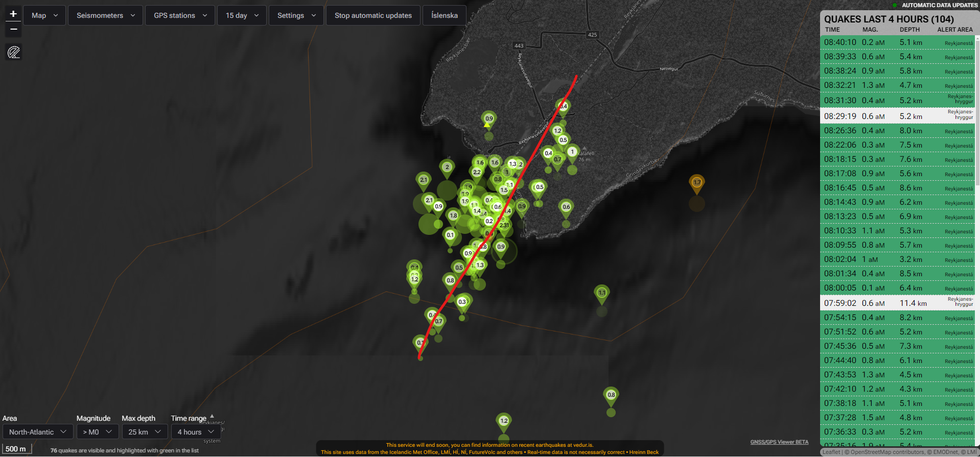Click the 0.6 quake marker on peninsula
This screenshot has width=980, height=457.
click(566, 207)
